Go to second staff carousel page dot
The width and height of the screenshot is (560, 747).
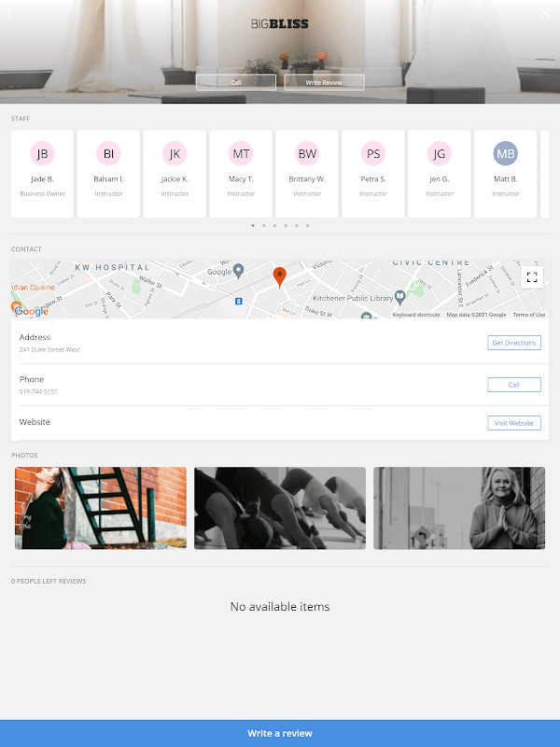click(264, 226)
